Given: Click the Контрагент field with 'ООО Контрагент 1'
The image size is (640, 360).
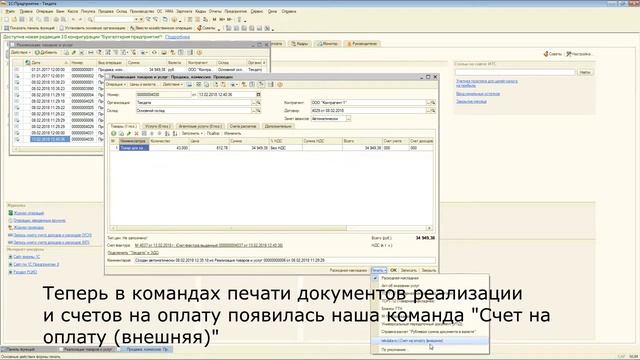Looking at the screenshot, I should [368, 102].
